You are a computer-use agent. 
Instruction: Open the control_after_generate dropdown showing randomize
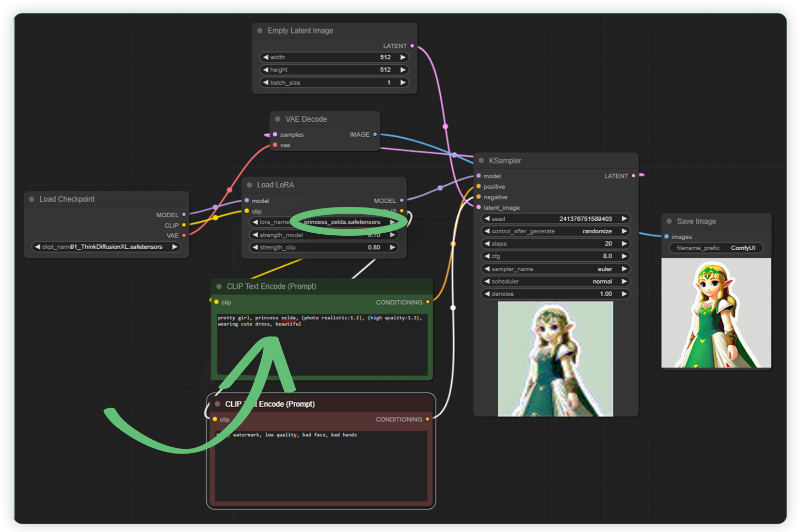click(555, 231)
